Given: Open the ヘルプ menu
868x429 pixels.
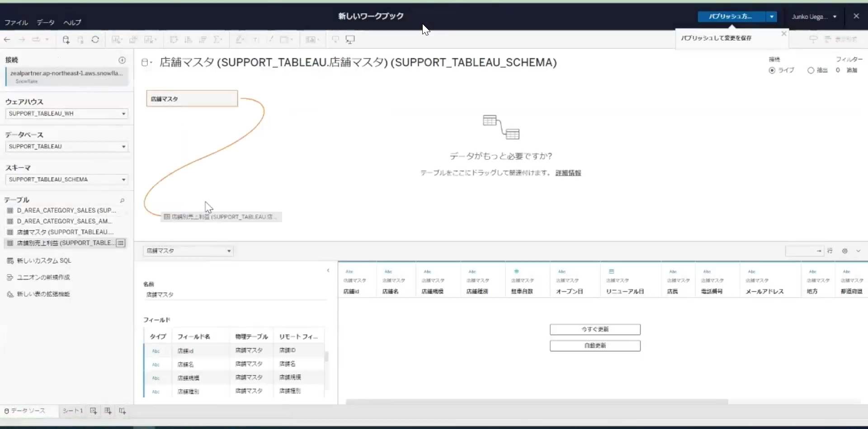Looking at the screenshot, I should coord(72,23).
